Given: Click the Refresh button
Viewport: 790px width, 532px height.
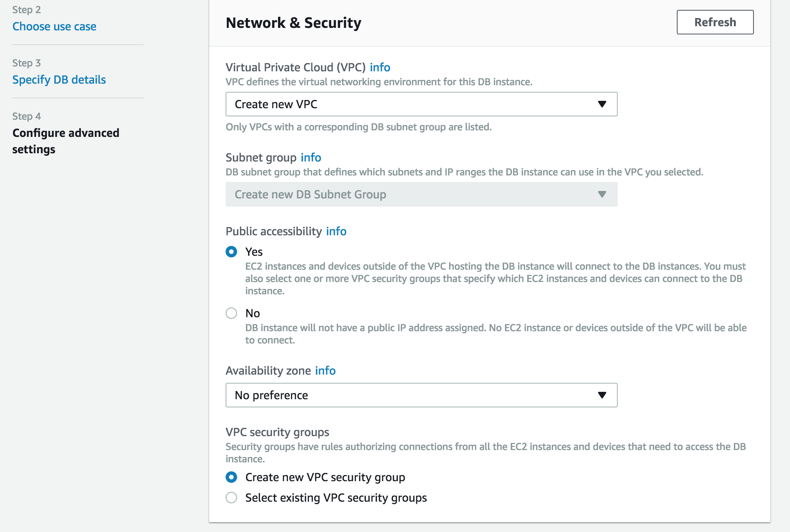Looking at the screenshot, I should 715,22.
